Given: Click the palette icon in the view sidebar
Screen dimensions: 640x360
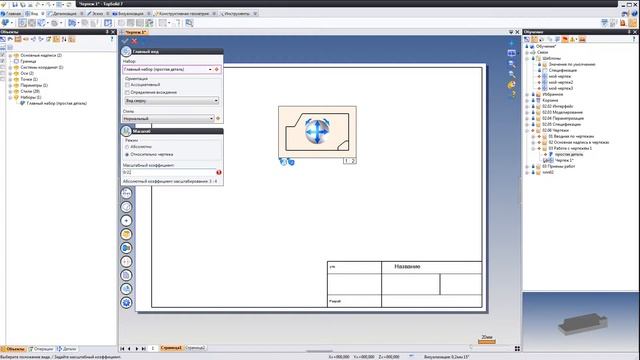Looking at the screenshot, I should (x=511, y=84).
